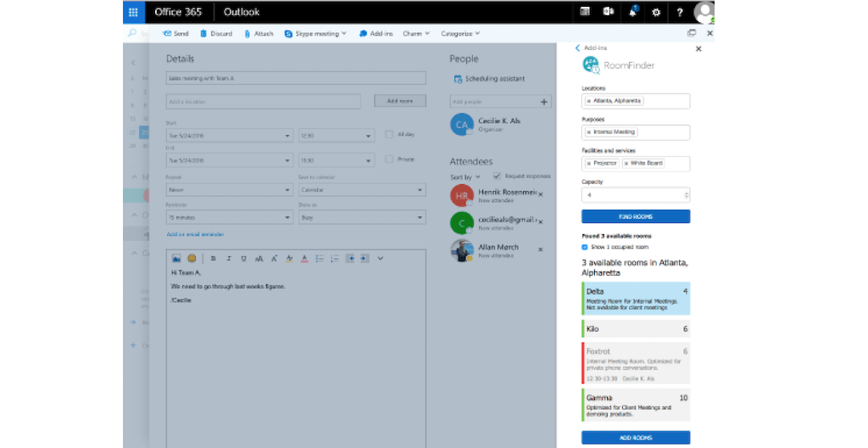
Task: Remove the Projector facility tag
Action: 588,164
